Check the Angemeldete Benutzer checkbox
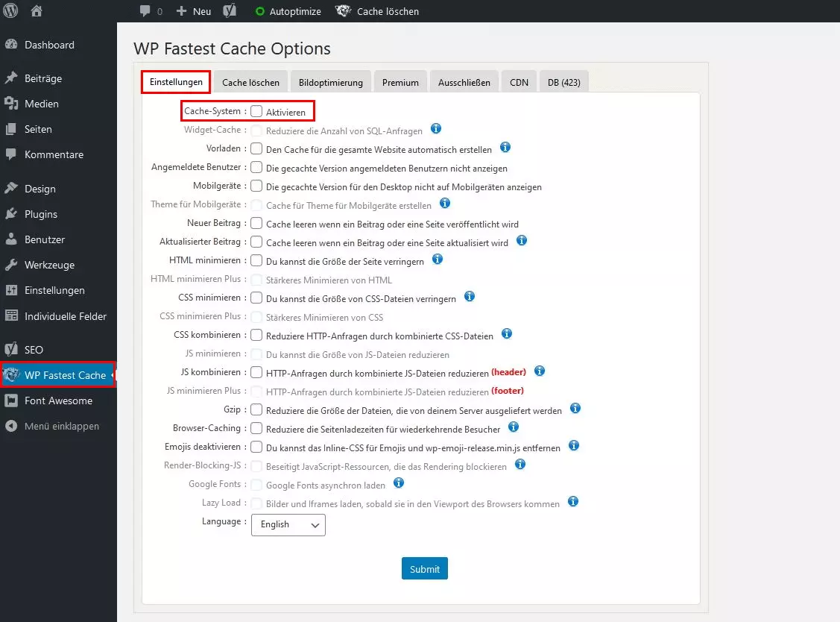840x622 pixels. [256, 167]
